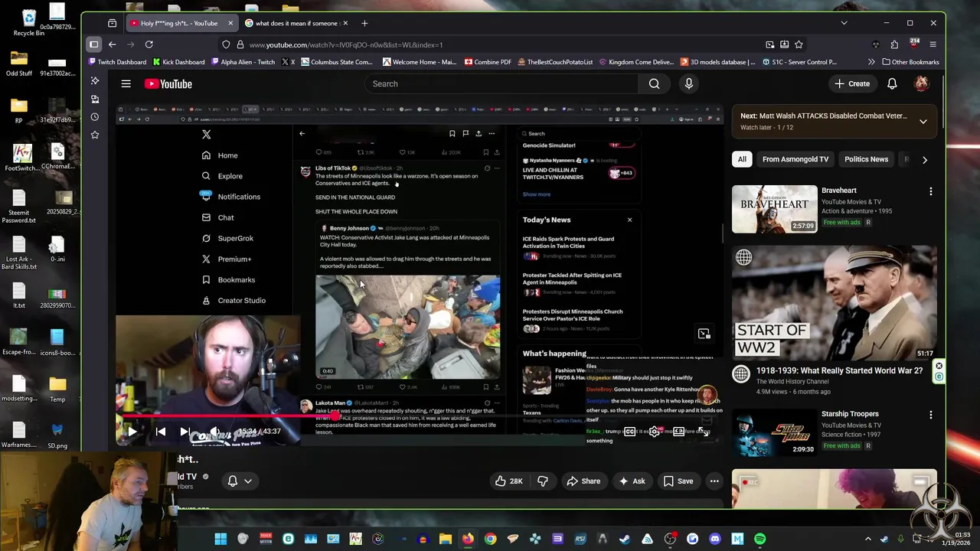
Task: Open the Create button menu
Action: coord(851,83)
